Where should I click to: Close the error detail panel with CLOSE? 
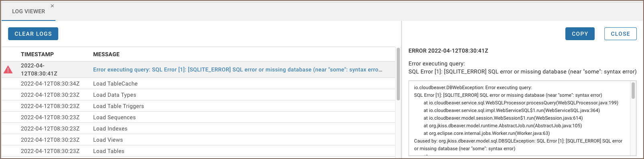(620, 34)
